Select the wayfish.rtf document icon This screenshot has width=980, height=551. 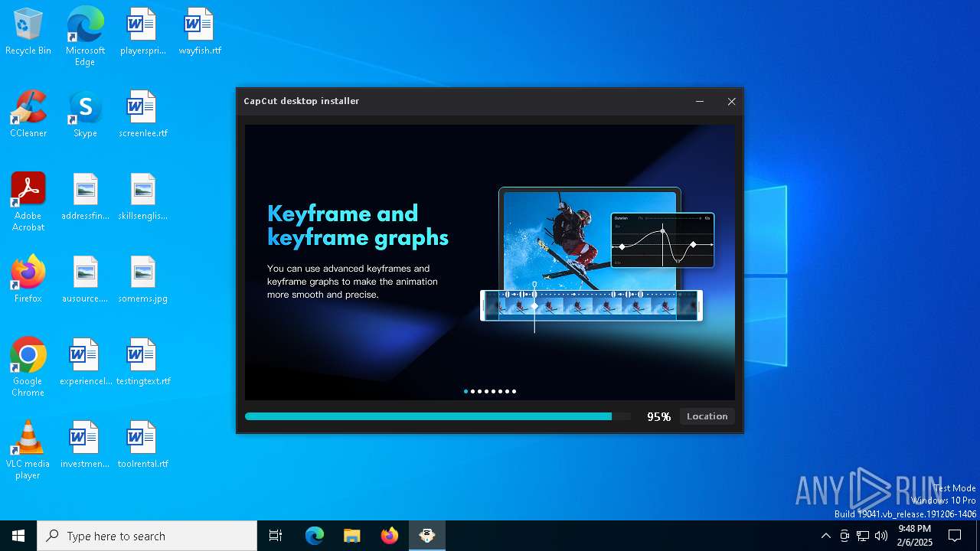[x=200, y=31]
